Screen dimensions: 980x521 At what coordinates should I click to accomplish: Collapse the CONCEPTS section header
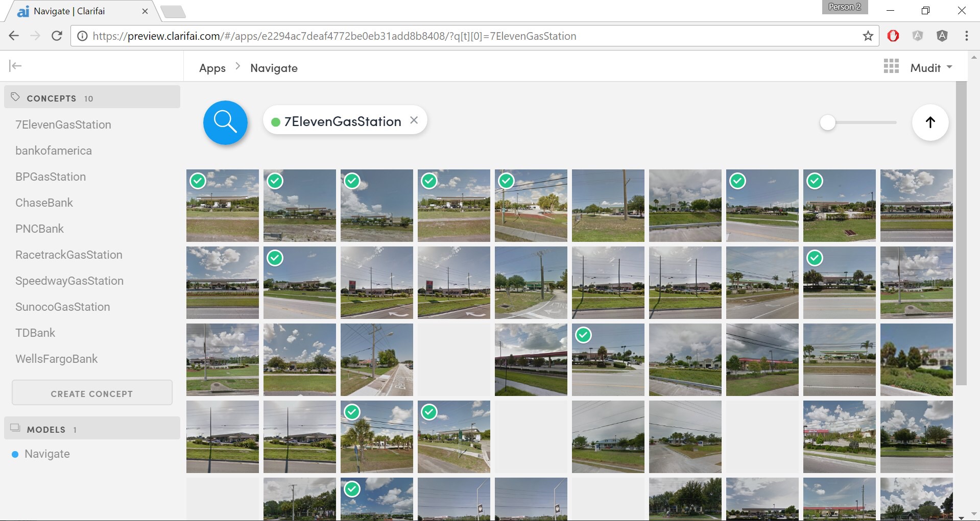92,97
